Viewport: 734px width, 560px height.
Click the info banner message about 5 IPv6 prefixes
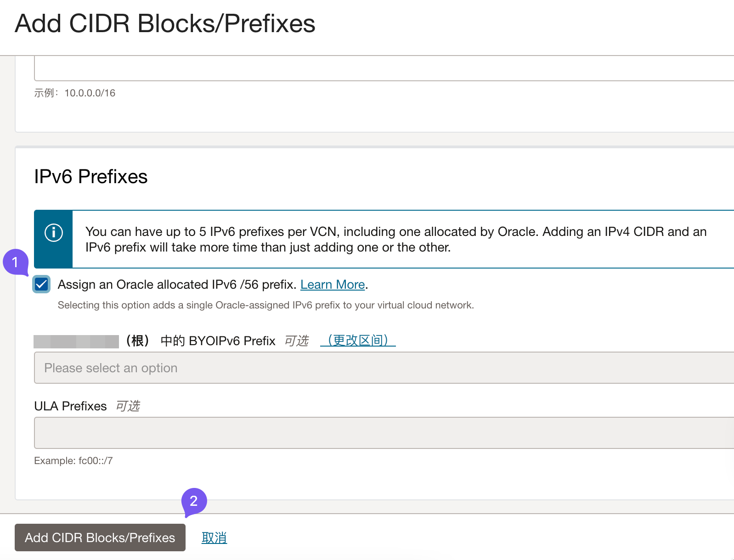(395, 239)
